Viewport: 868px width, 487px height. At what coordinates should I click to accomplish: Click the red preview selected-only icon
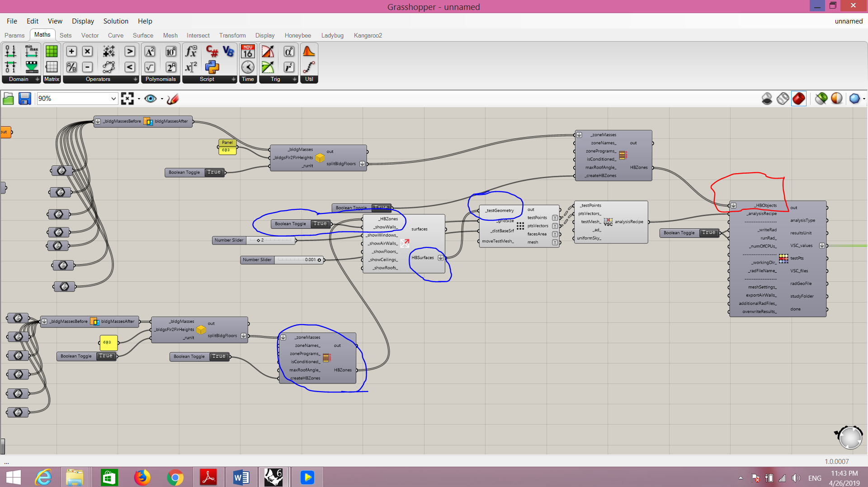(x=799, y=99)
